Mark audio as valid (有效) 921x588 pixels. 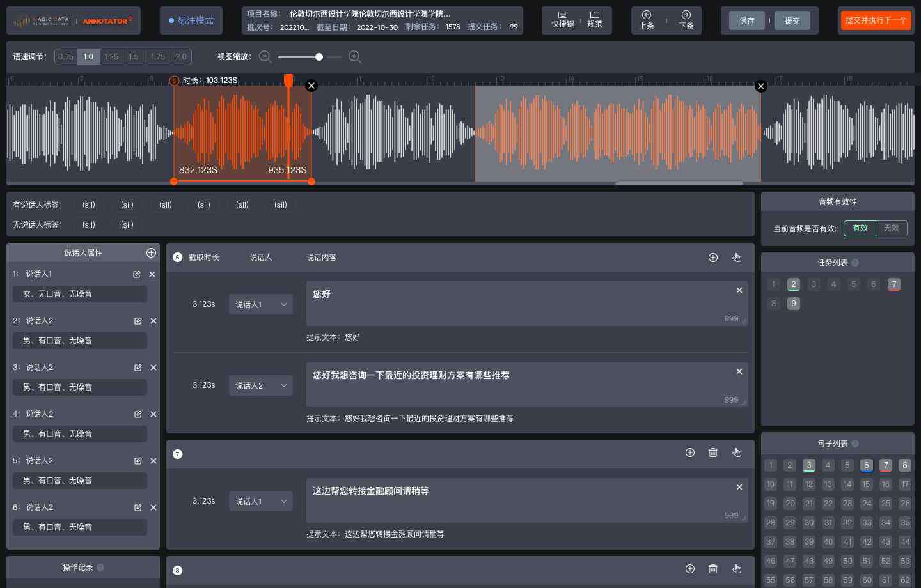860,228
